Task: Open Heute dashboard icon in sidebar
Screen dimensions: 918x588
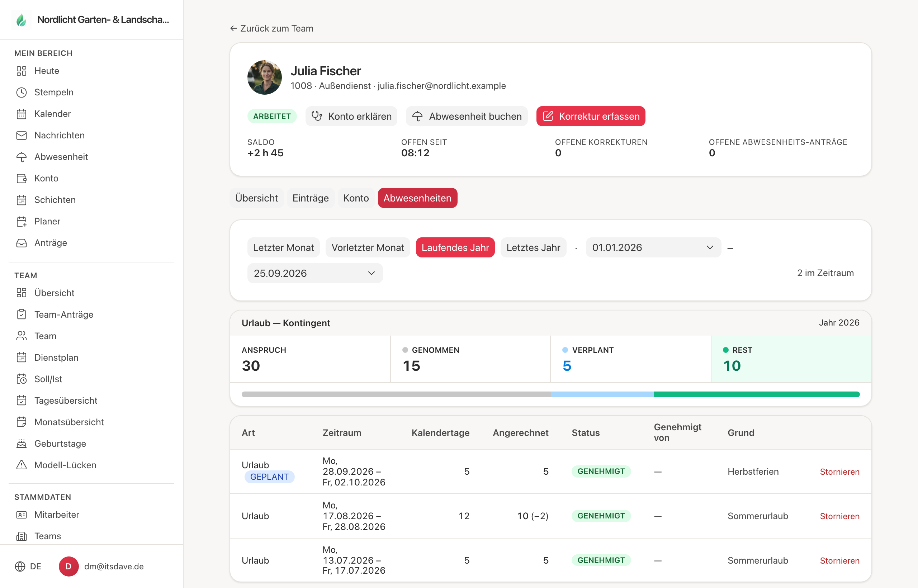Action: 22,71
